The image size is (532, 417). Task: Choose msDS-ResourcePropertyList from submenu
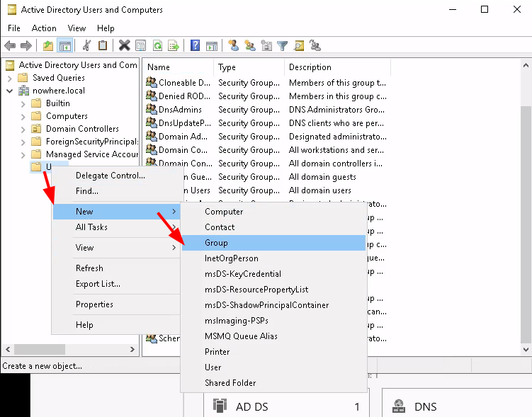click(274, 290)
